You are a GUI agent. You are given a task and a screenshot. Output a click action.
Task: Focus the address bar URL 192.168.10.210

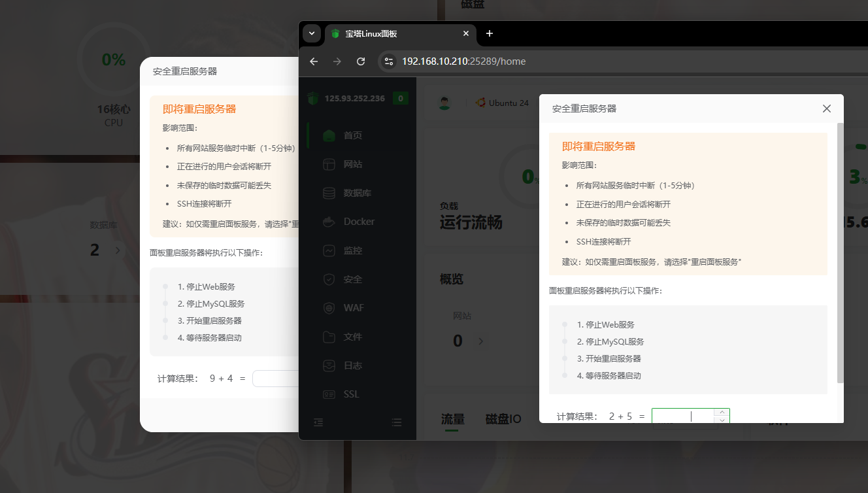[463, 61]
